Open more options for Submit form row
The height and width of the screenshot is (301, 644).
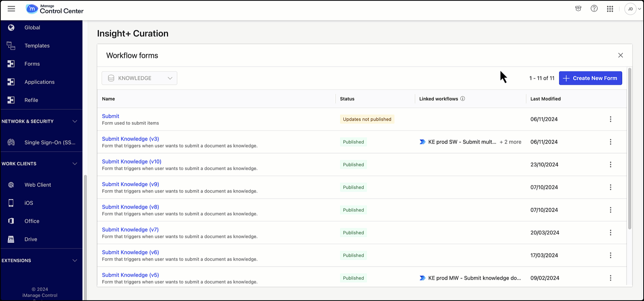610,119
